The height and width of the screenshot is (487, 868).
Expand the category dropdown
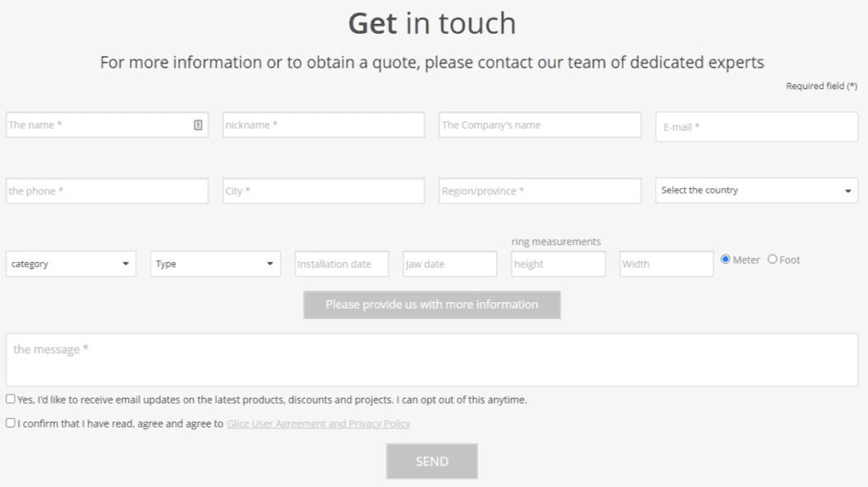(71, 264)
